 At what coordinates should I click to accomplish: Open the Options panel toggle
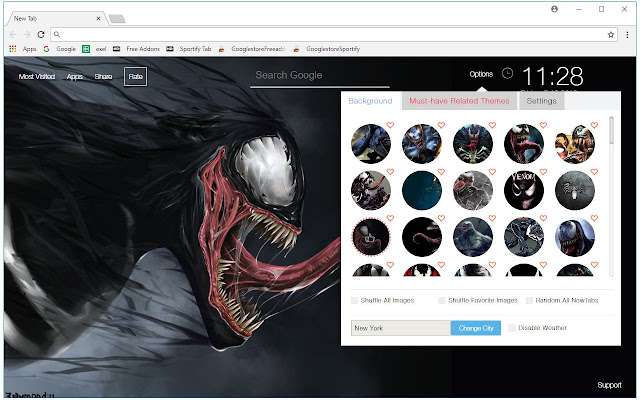tap(481, 74)
